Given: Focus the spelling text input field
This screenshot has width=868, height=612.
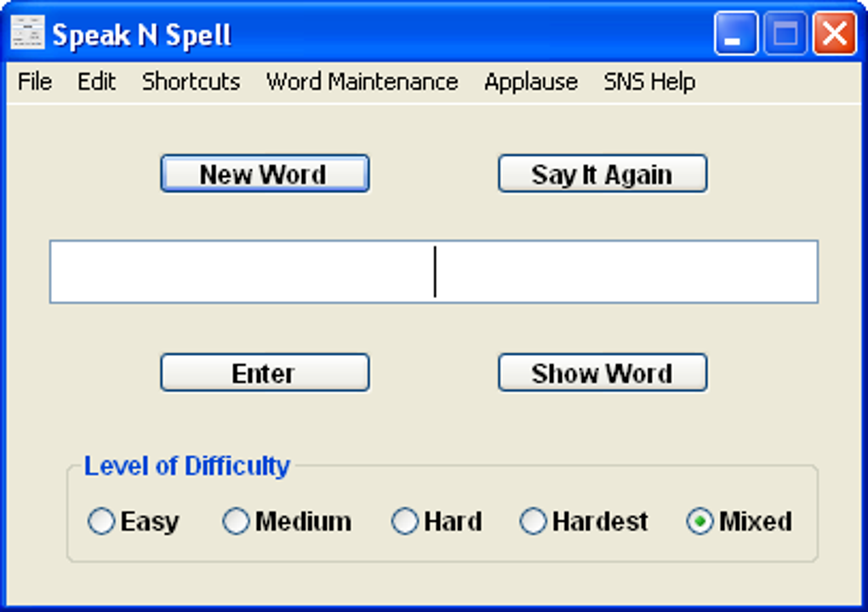Looking at the screenshot, I should pos(434,272).
